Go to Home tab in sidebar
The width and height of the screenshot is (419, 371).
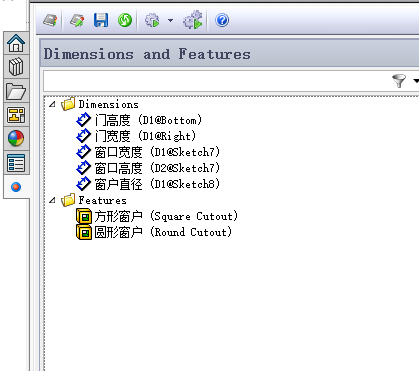coord(16,43)
